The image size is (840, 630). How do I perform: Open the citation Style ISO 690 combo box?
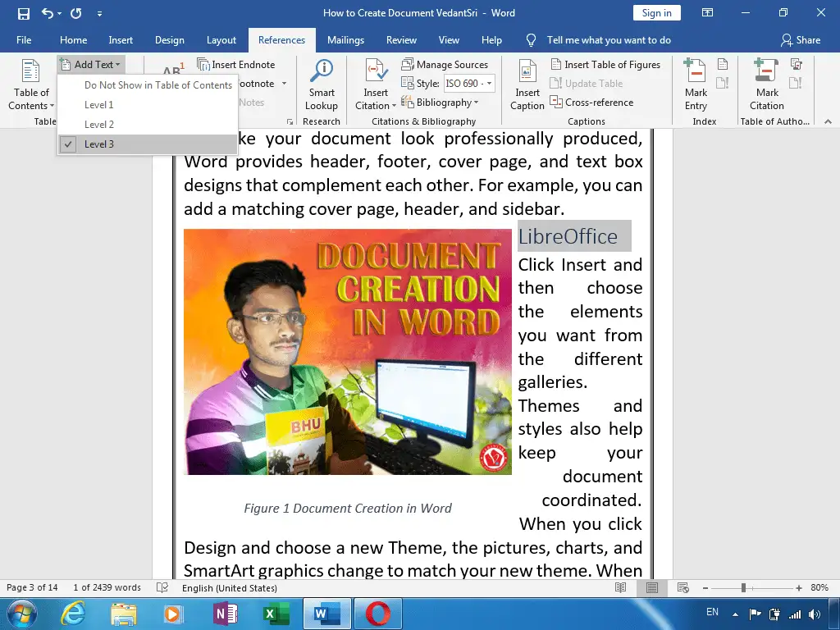point(468,84)
